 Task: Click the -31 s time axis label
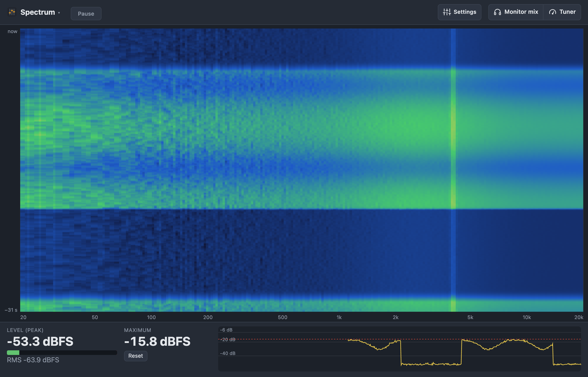[x=11, y=310]
